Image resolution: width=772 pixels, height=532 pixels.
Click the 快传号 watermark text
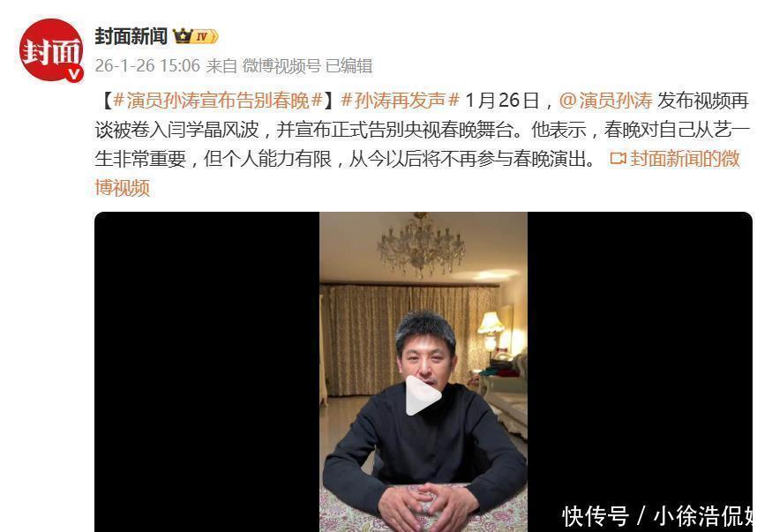click(596, 517)
